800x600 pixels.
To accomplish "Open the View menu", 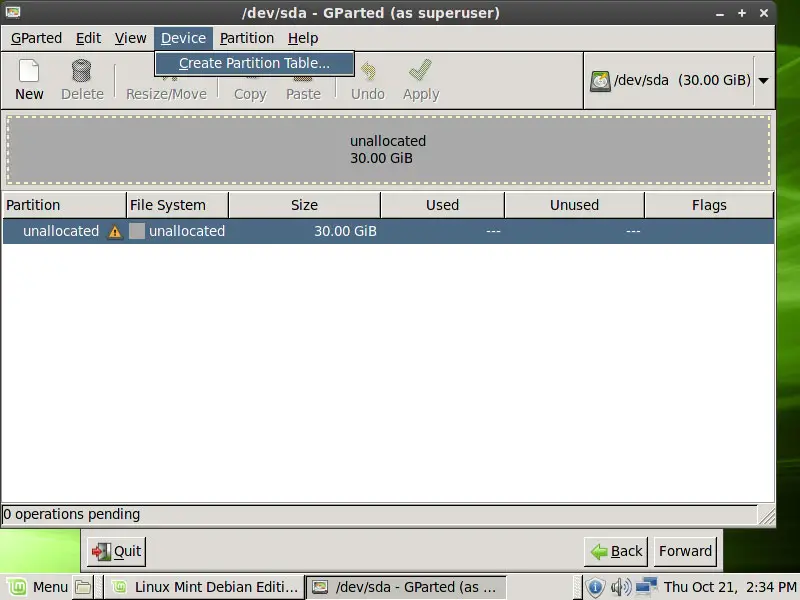I will [x=130, y=38].
